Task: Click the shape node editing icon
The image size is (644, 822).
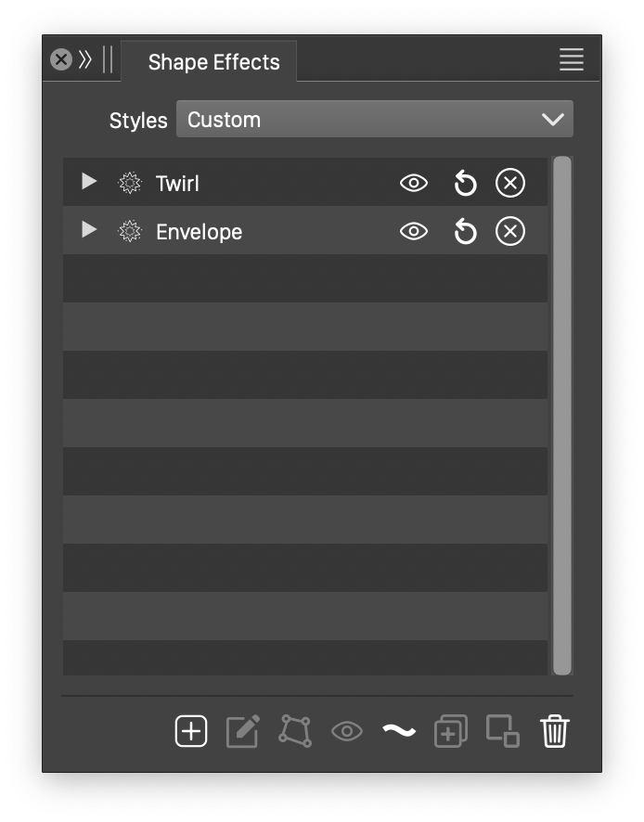Action: click(295, 731)
